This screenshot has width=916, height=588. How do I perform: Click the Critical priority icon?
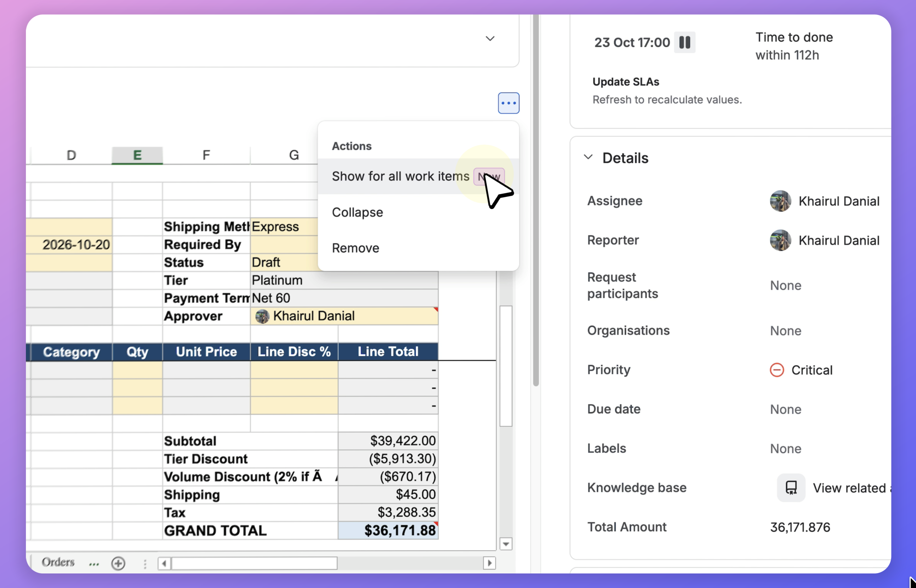pos(777,370)
